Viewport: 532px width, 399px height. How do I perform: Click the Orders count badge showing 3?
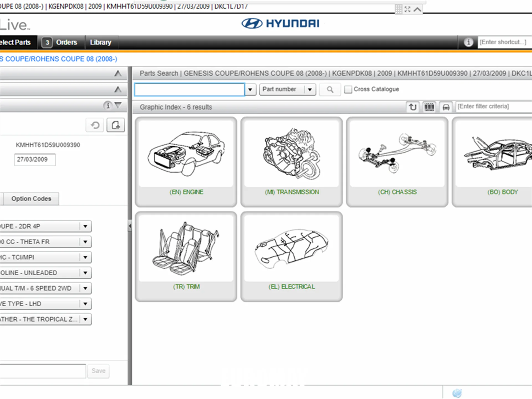47,42
